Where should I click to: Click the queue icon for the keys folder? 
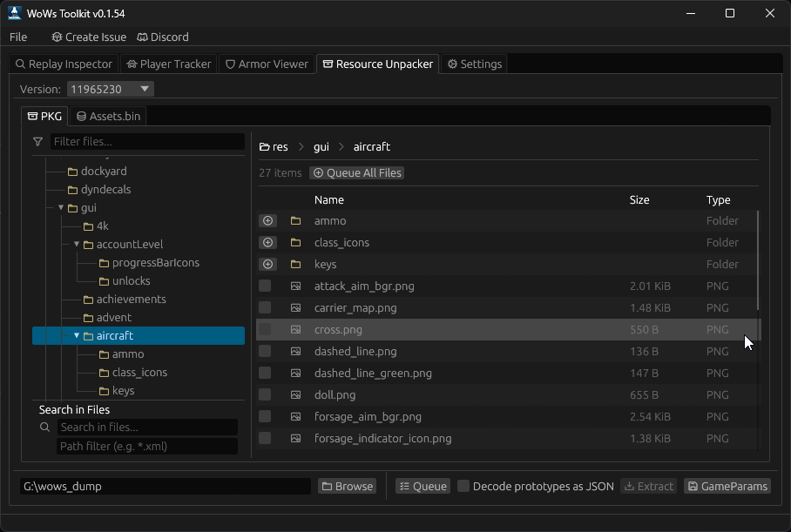tap(267, 264)
